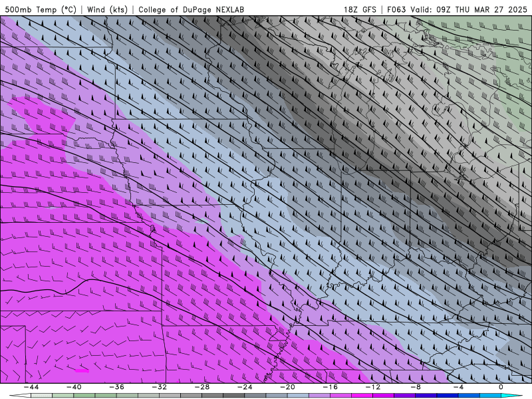The image size is (532, 399).
Task: Click the -20 label on the color scale
Action: click(x=287, y=387)
